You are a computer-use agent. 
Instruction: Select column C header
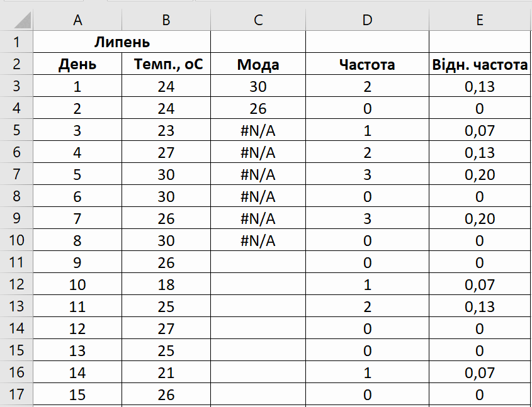pyautogui.click(x=258, y=20)
